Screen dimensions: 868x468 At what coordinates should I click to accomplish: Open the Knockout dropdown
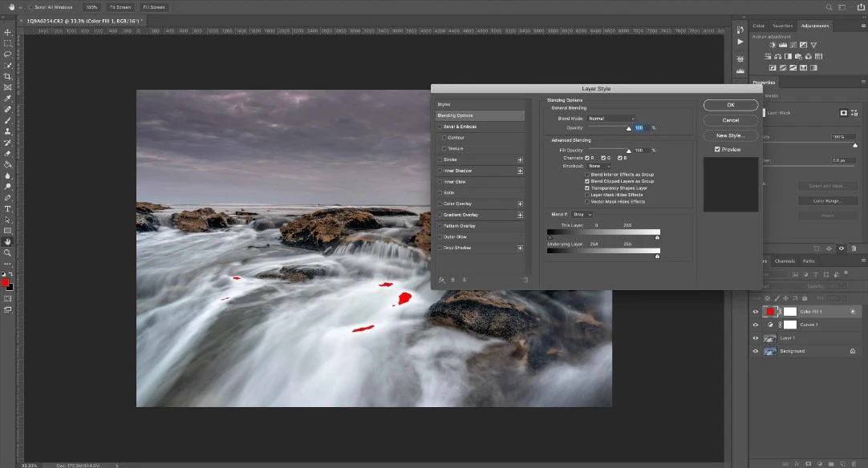598,166
